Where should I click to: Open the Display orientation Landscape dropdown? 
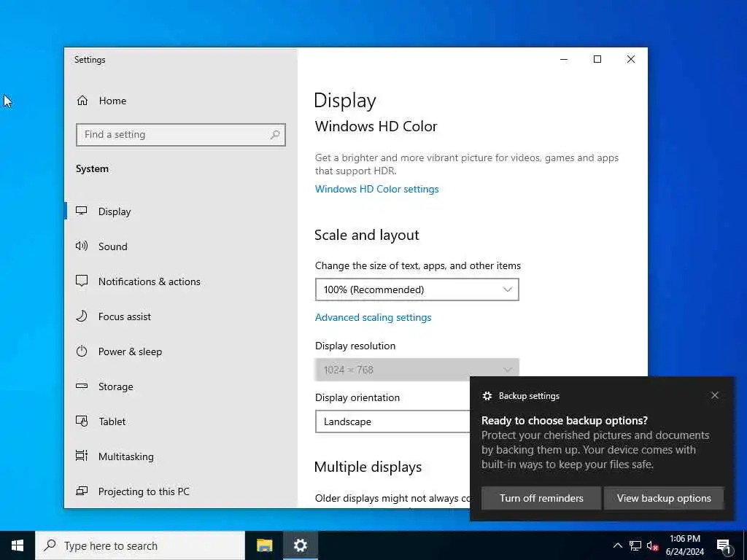coord(392,421)
